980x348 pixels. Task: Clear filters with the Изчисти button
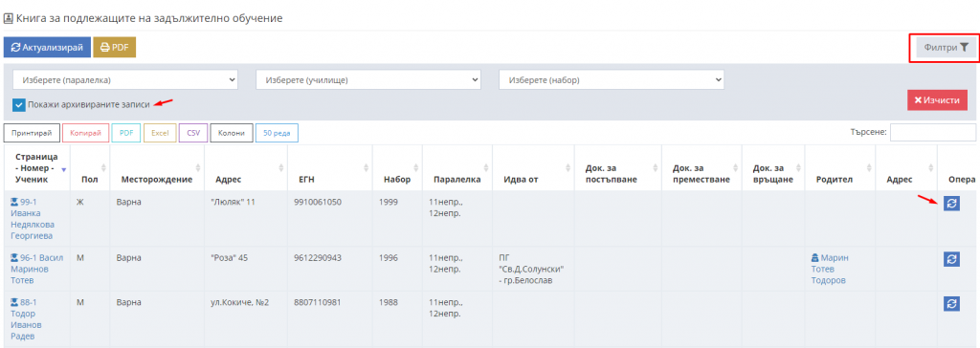click(x=937, y=100)
